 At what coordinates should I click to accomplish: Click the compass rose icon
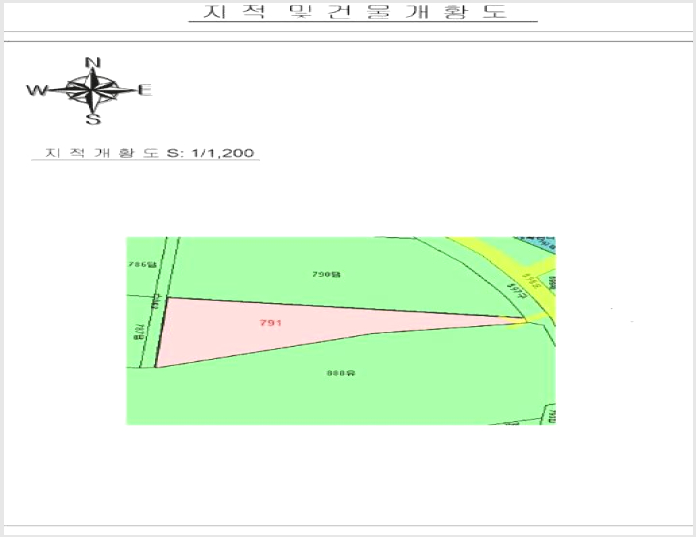coord(92,91)
